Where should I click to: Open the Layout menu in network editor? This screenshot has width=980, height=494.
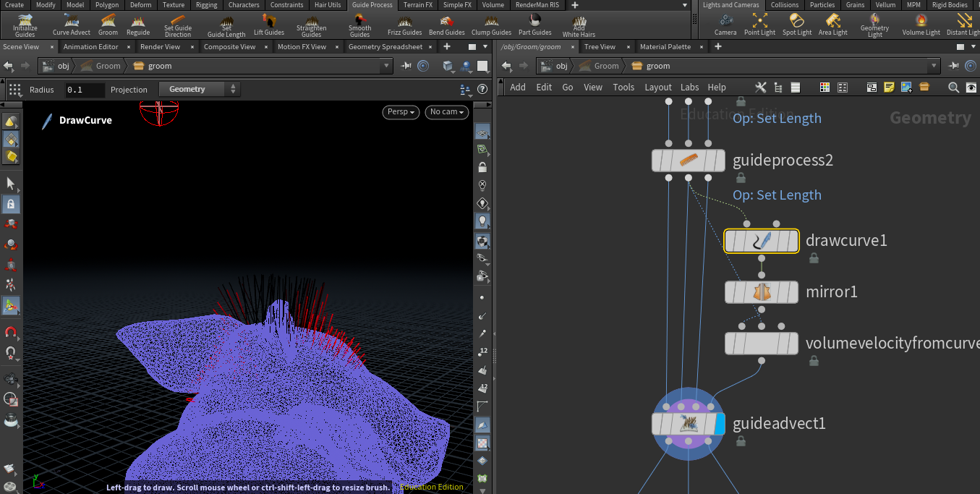(x=657, y=88)
